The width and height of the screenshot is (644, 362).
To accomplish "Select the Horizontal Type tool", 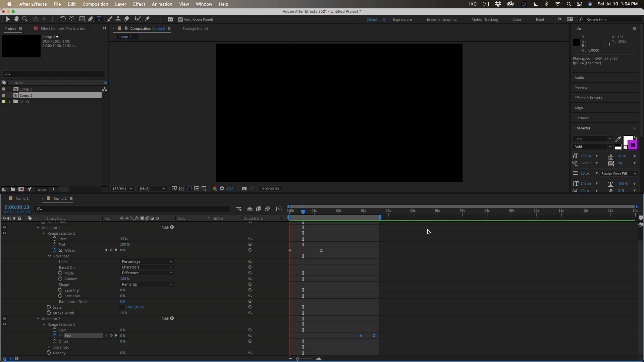I will tap(99, 19).
